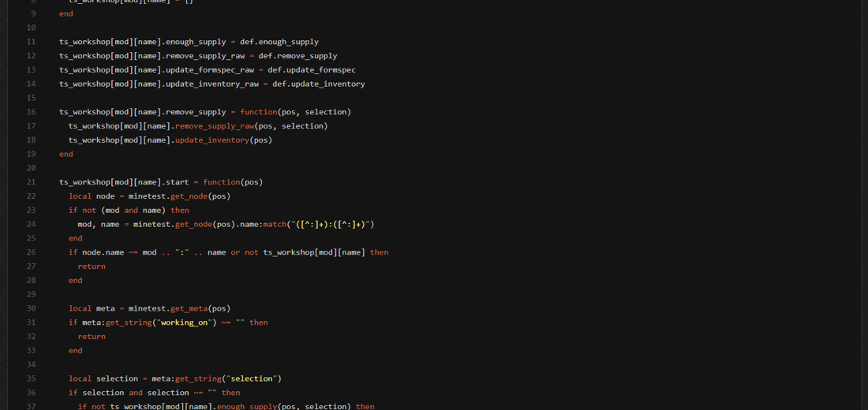
Task: Click the 'return' keyword on line 27
Action: click(x=92, y=266)
